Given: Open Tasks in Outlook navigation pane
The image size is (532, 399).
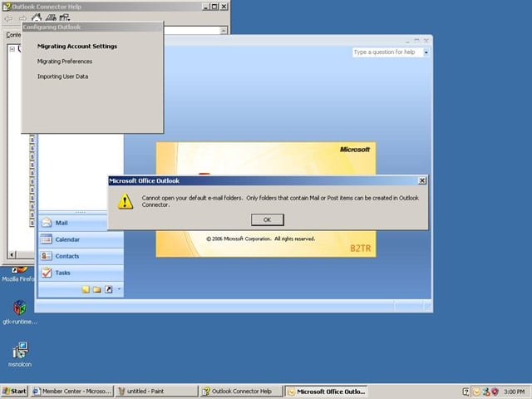Looking at the screenshot, I should [81, 273].
